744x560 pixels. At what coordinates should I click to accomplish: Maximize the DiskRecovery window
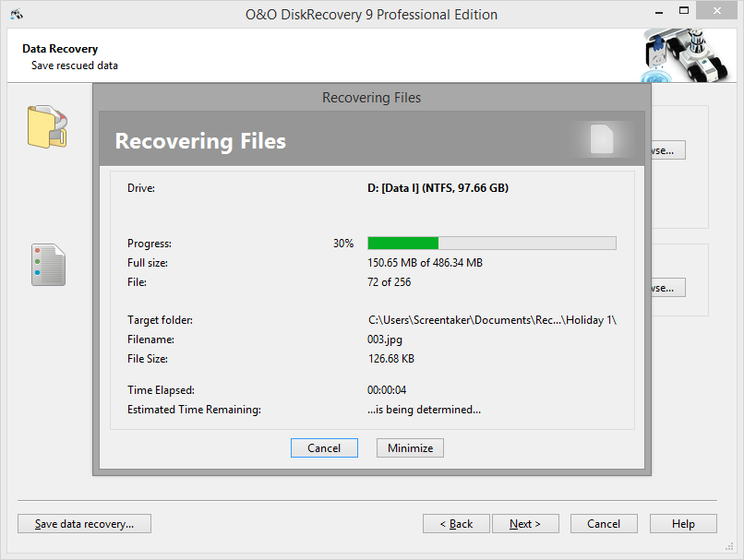[x=684, y=10]
